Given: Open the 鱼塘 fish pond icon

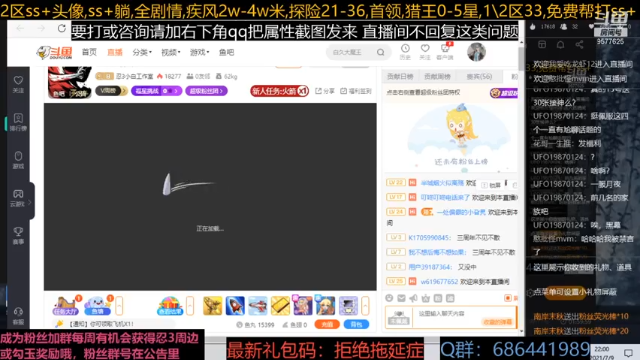Looking at the screenshot, I should (98, 306).
